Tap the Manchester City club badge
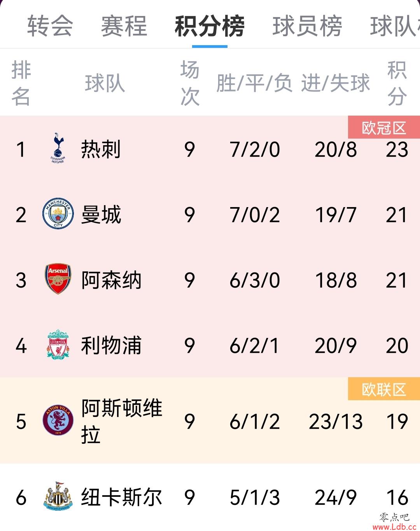This screenshot has height=531, width=420. pyautogui.click(x=58, y=213)
